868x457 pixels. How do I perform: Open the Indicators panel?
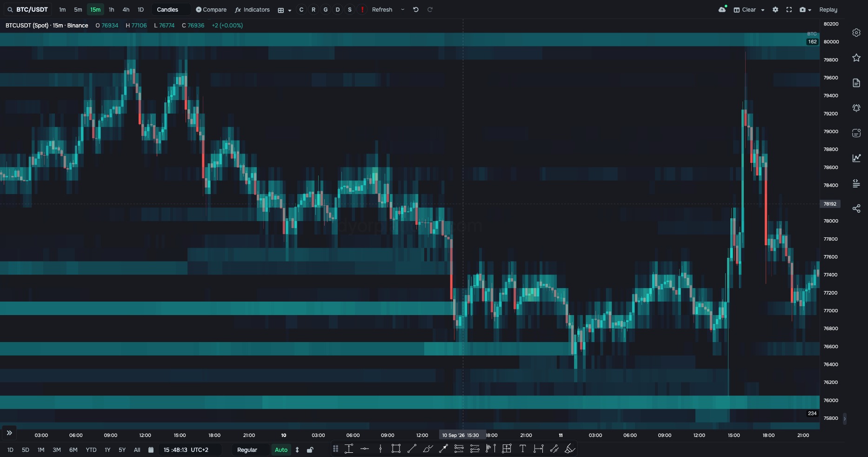tap(253, 10)
